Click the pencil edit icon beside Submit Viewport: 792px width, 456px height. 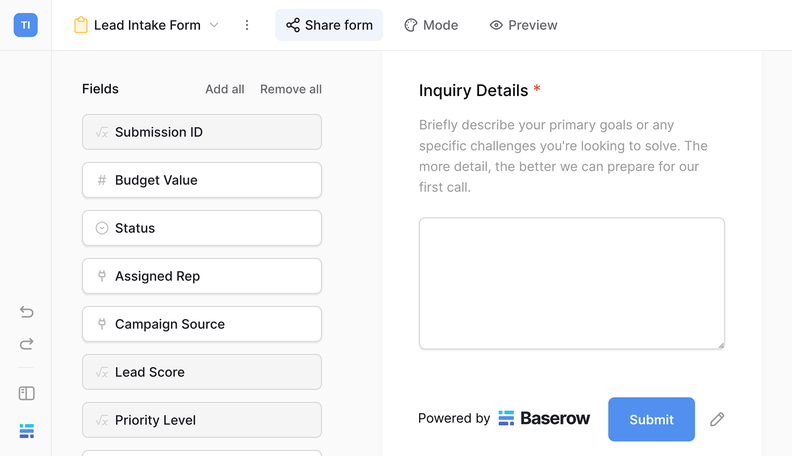point(717,420)
